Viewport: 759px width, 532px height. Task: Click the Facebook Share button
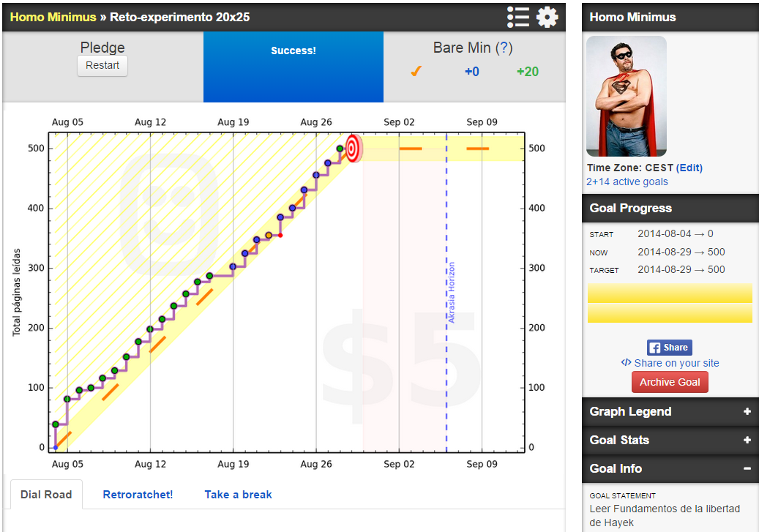click(669, 348)
